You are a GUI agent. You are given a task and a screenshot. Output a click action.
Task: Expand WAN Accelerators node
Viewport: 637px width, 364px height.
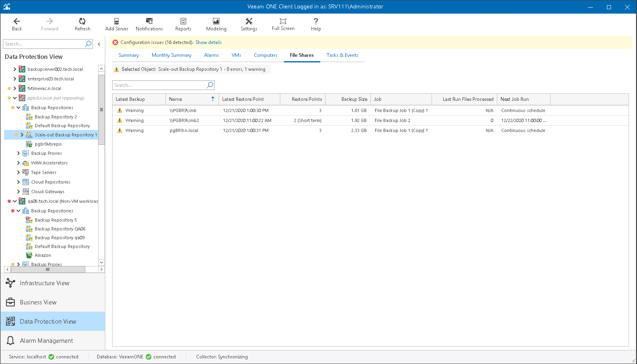click(x=18, y=163)
